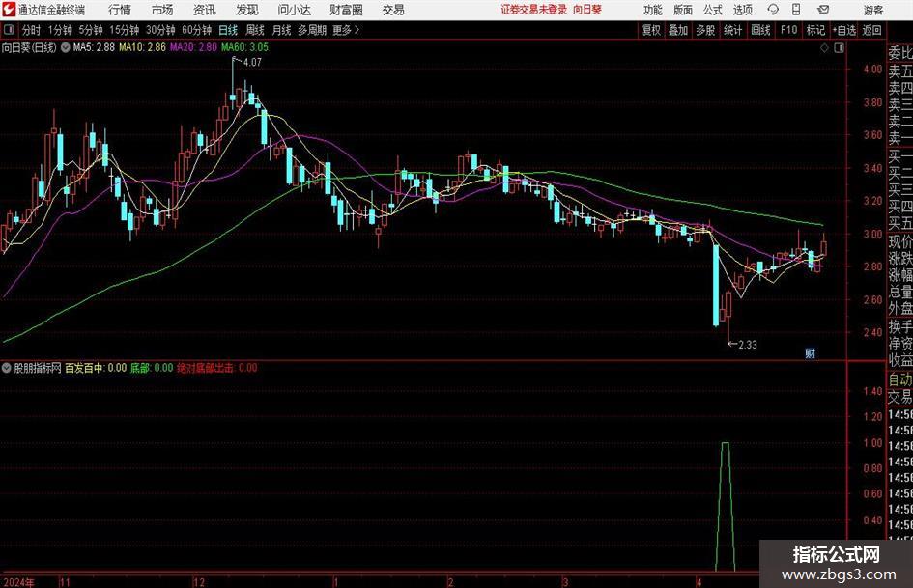Click the MA5: 2.88 label
Image resolution: width=913 pixels, height=588 pixels.
94,47
